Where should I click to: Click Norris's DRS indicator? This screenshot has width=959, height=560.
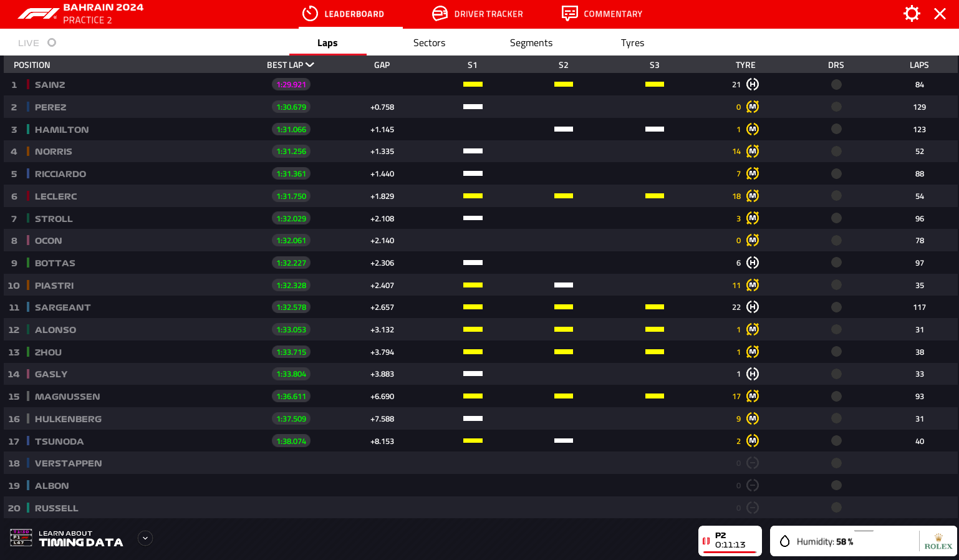pos(836,151)
